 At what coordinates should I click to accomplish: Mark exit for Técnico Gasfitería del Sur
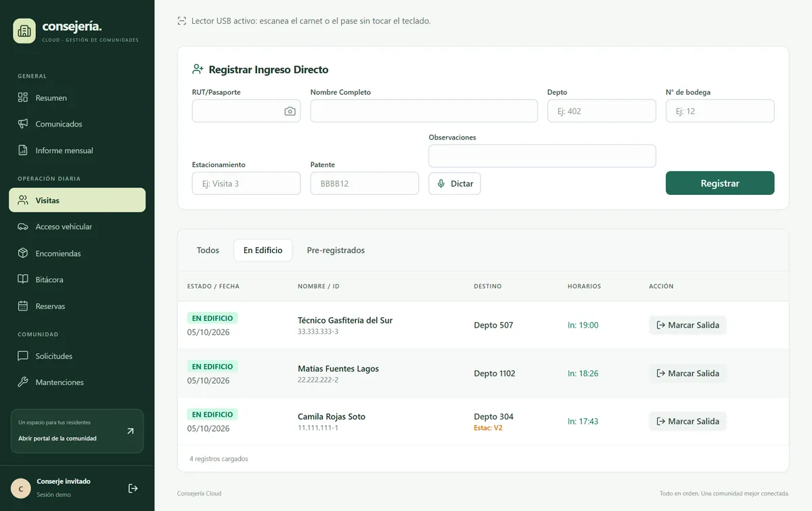coord(687,325)
